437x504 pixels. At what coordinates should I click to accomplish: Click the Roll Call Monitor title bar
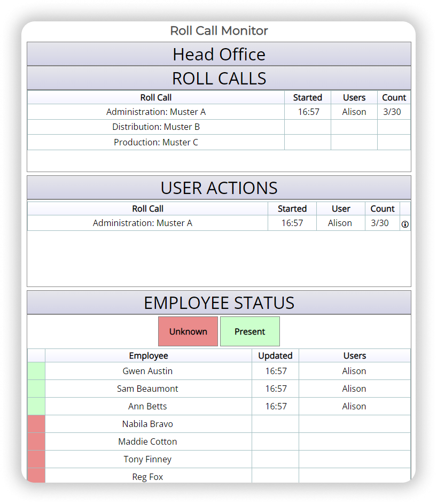[219, 30]
